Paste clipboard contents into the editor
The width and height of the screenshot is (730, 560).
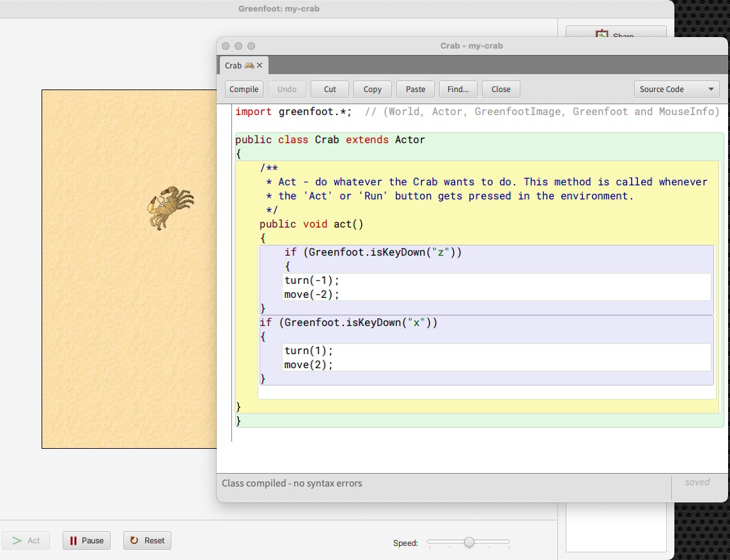tap(415, 89)
